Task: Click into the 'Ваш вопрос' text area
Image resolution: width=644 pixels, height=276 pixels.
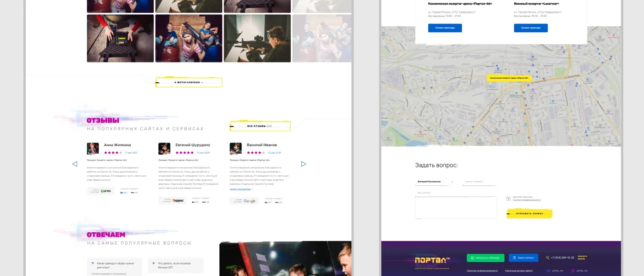Action: click(x=455, y=207)
